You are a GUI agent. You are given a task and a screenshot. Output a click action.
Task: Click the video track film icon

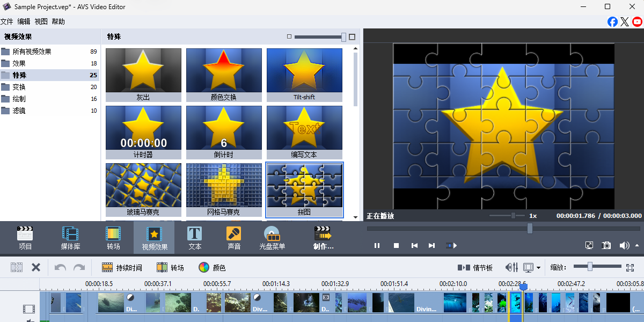click(28, 309)
